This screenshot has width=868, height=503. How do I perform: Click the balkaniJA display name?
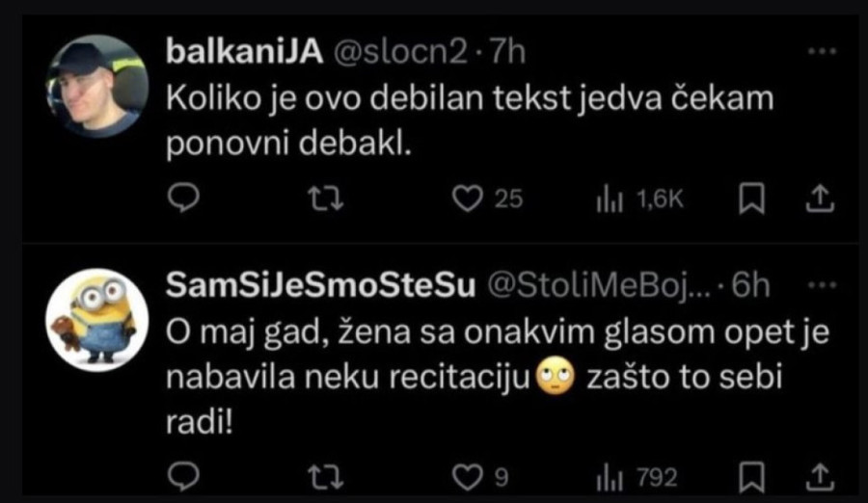245,52
